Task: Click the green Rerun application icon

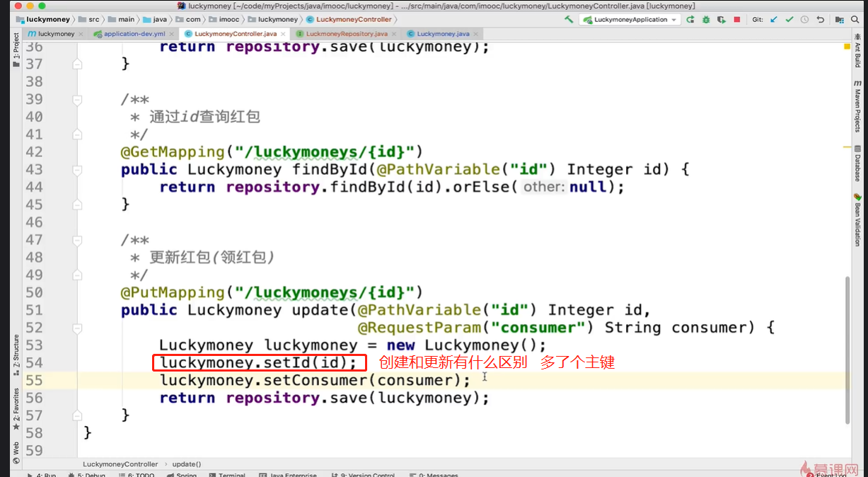Action: click(690, 20)
